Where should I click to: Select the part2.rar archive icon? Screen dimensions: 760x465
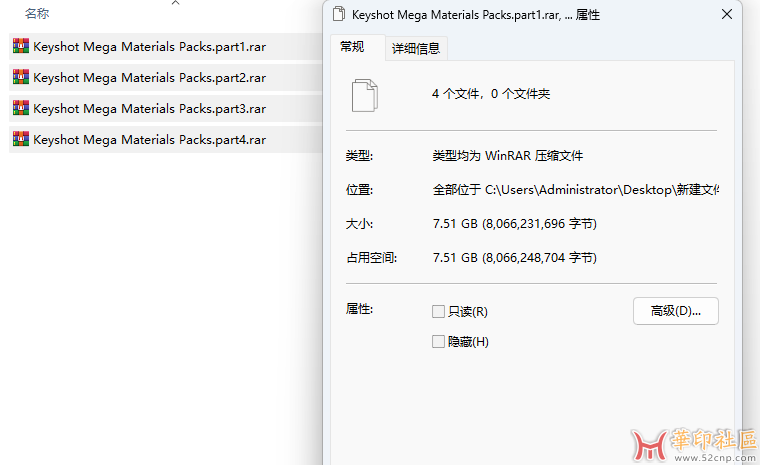(x=20, y=77)
